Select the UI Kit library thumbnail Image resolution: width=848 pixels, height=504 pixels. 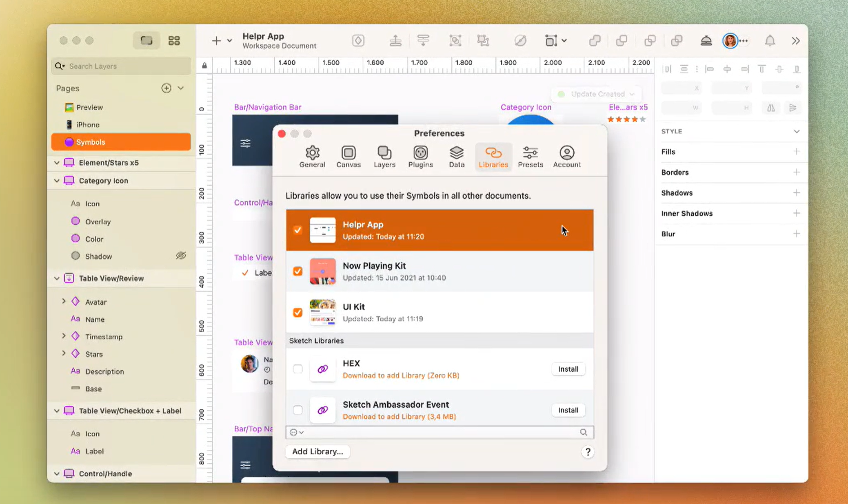[x=322, y=312]
